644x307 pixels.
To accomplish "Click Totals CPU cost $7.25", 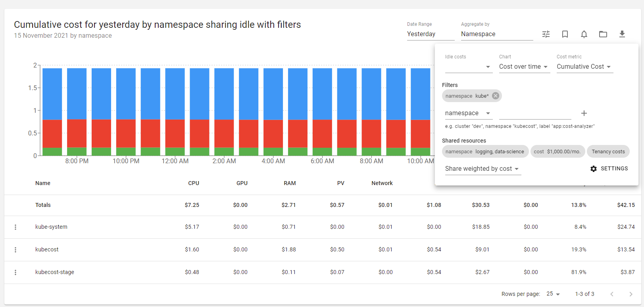I will point(192,205).
